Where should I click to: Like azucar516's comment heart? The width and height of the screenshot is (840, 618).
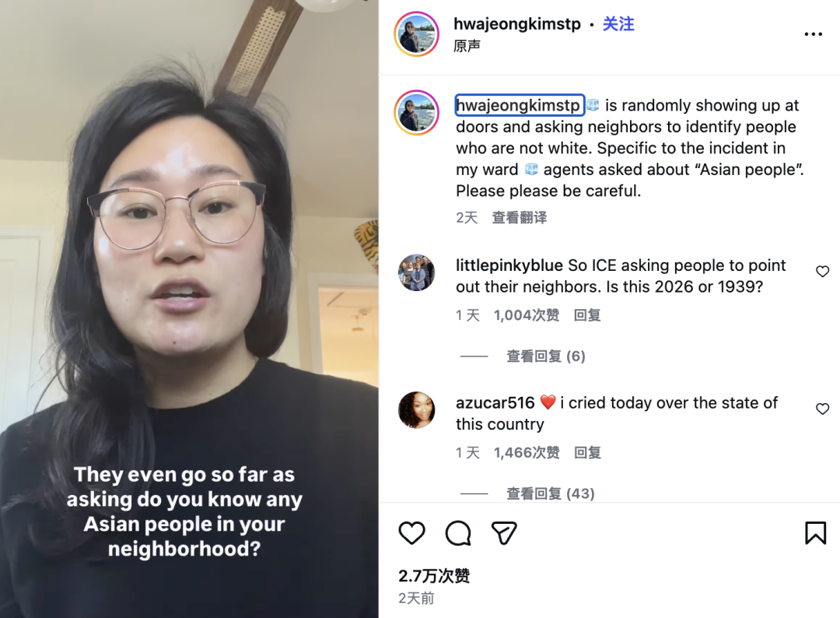822,409
